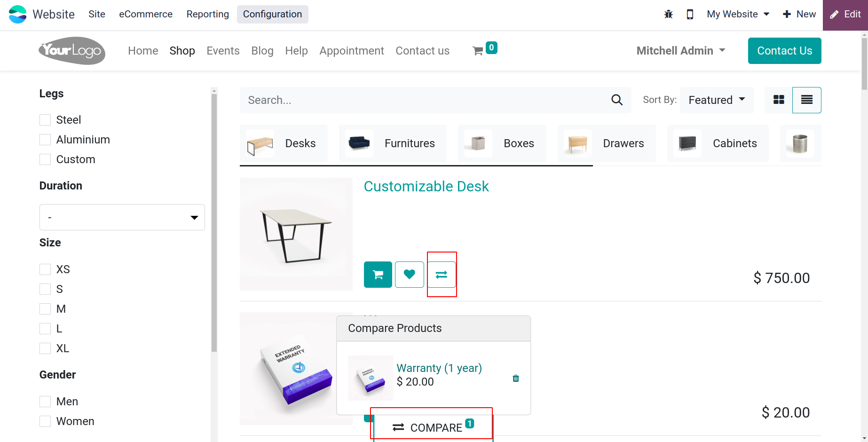Open the Configuration menu
868x442 pixels.
272,14
